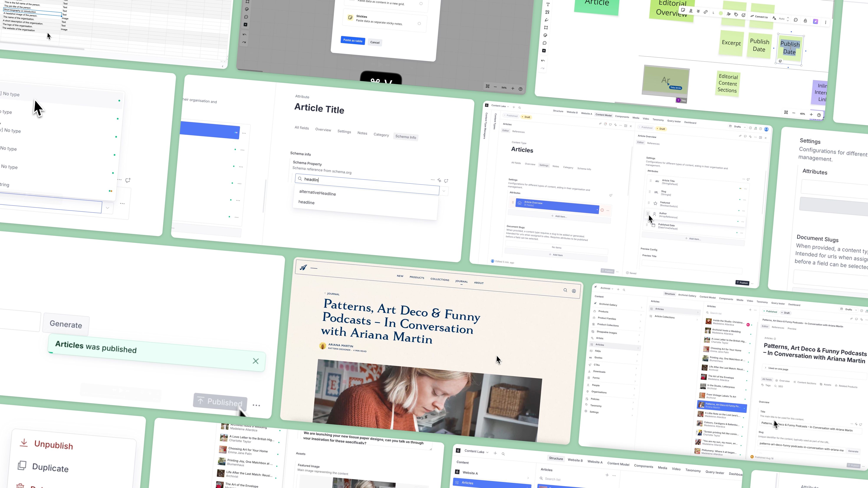Open the three-dot menu of sticky toolbar
Screen dimensions: 868x488
(825, 22)
